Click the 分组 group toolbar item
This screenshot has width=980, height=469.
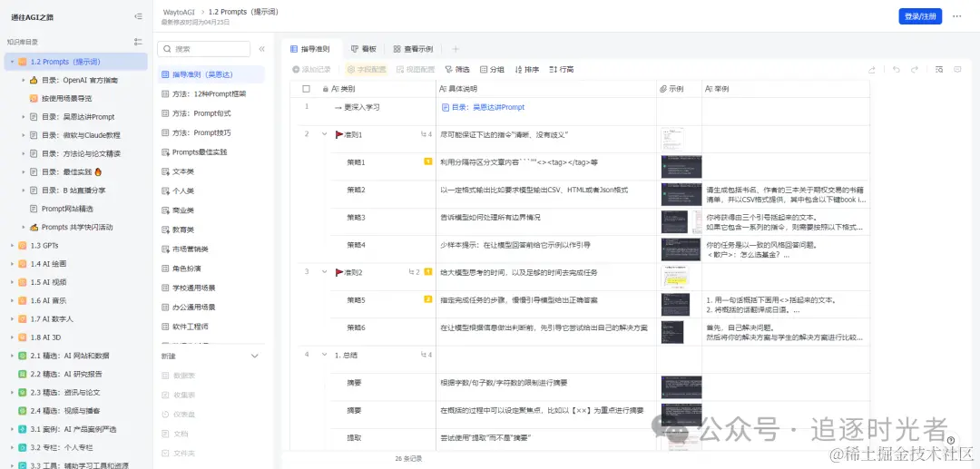[x=492, y=69]
